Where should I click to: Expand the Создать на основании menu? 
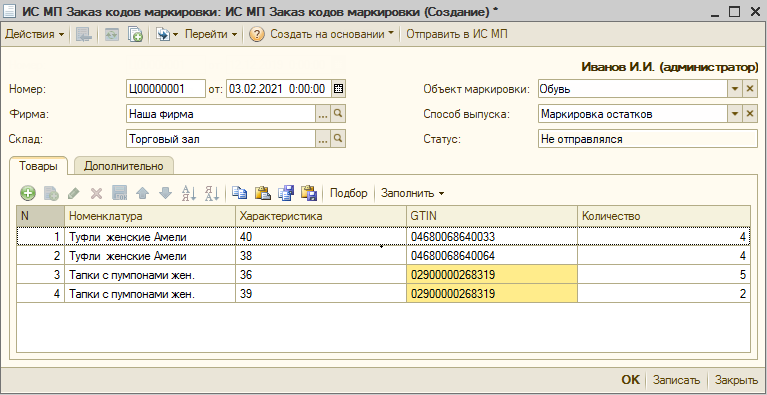tap(332, 34)
